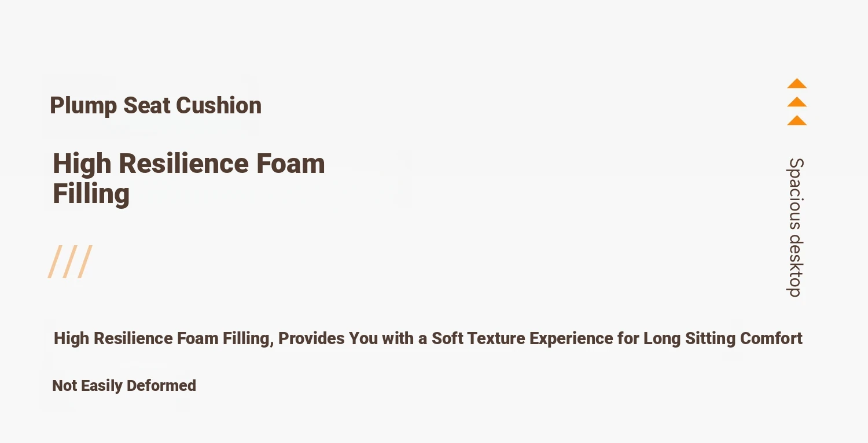Click the first slash of the orange triple-slash
868x443 pixels.
56,262
